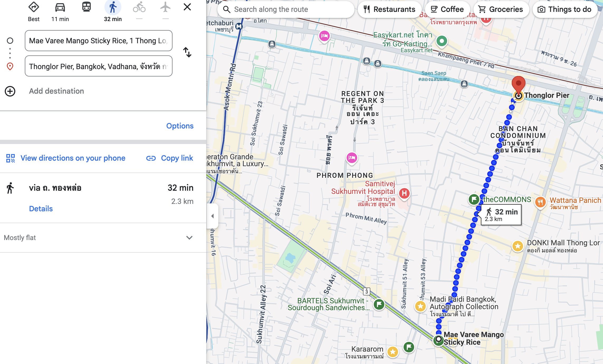Click the collapse left panel arrow

tap(212, 216)
